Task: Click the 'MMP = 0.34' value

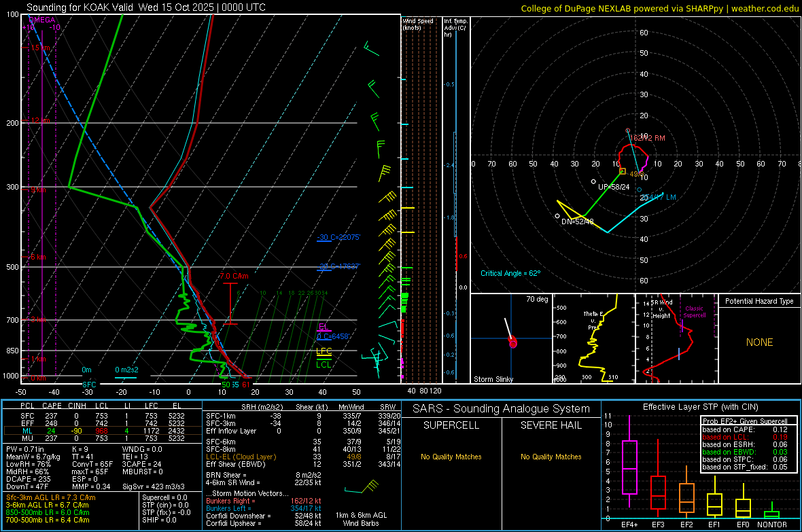Action: 91,486
